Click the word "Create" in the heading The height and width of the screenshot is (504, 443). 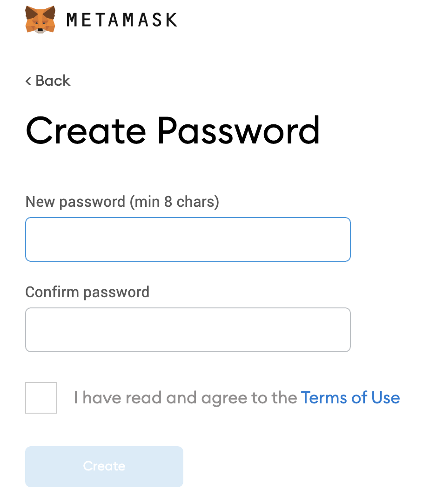[x=86, y=130]
